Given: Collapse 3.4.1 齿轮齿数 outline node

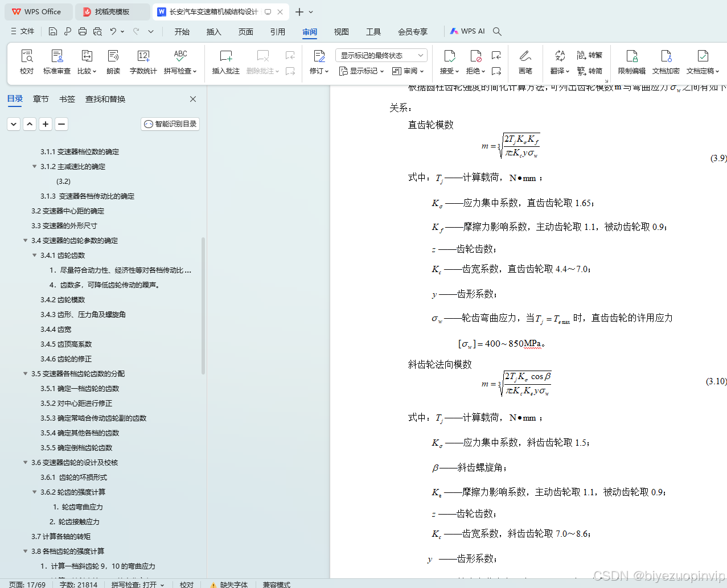Looking at the screenshot, I should coord(35,256).
